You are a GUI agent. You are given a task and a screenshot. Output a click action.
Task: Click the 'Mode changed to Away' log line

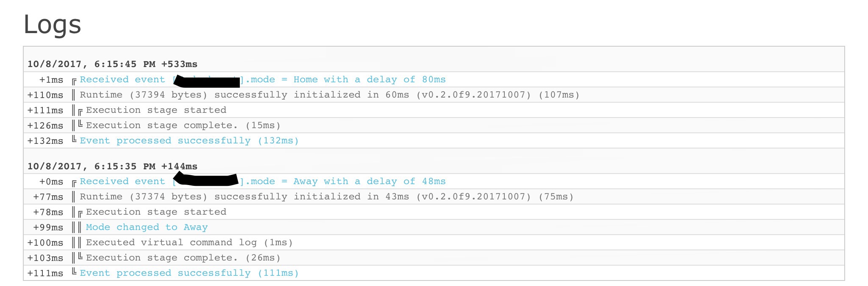click(147, 227)
